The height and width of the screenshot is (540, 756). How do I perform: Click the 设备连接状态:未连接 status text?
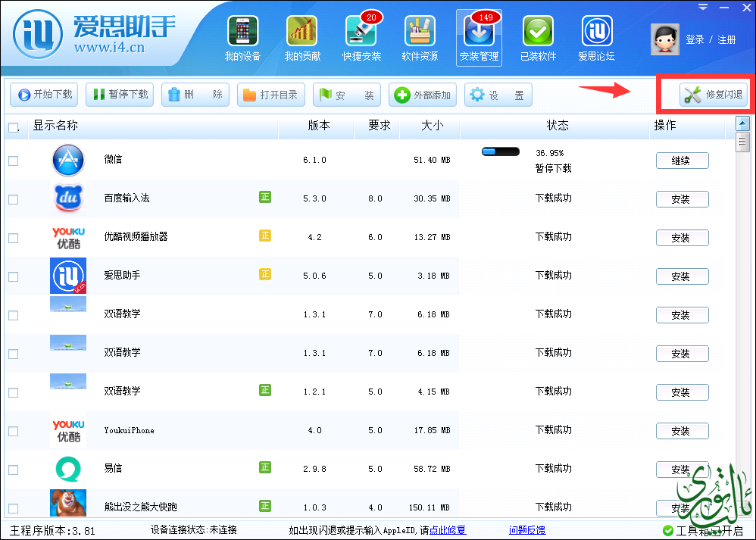(193, 530)
